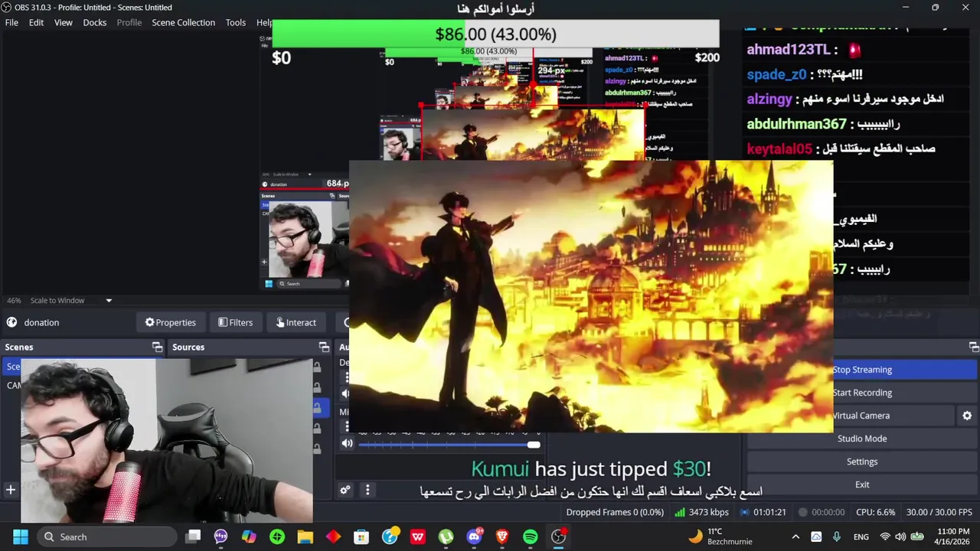Open Audio Mixer advanced properties gear
Viewport: 980px width, 551px height.
coord(345,490)
